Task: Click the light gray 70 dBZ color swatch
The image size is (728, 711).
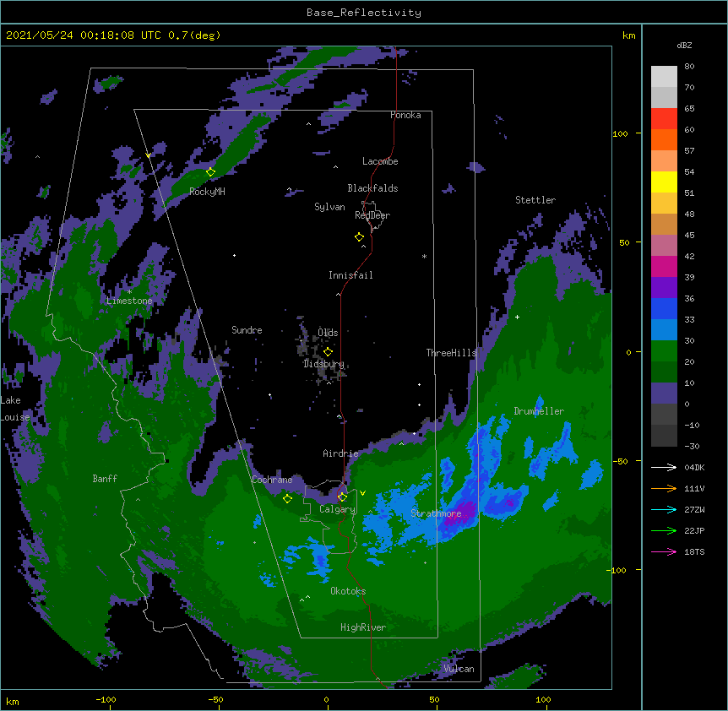Action: click(x=664, y=77)
